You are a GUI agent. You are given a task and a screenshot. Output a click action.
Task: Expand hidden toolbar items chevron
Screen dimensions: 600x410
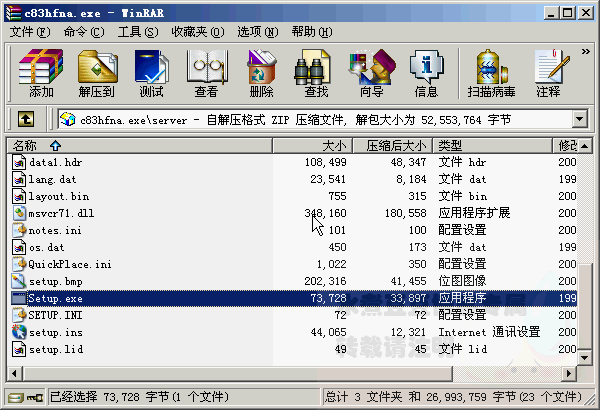[585, 51]
